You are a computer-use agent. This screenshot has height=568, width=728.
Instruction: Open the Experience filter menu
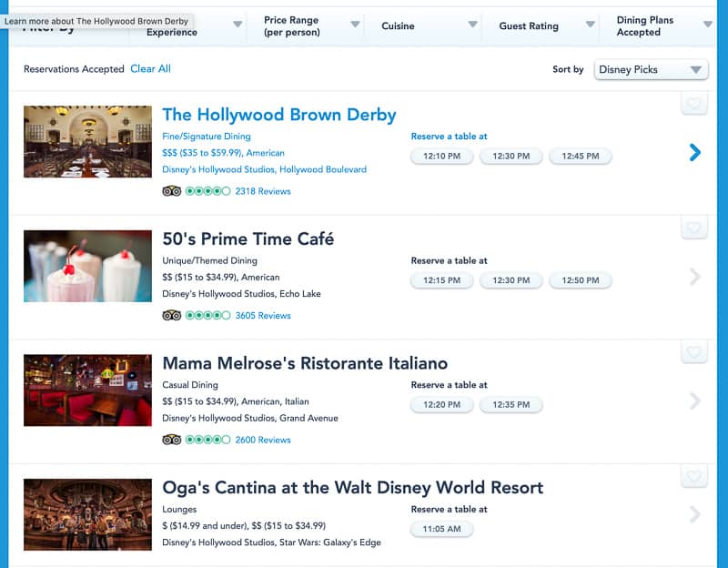[188, 29]
